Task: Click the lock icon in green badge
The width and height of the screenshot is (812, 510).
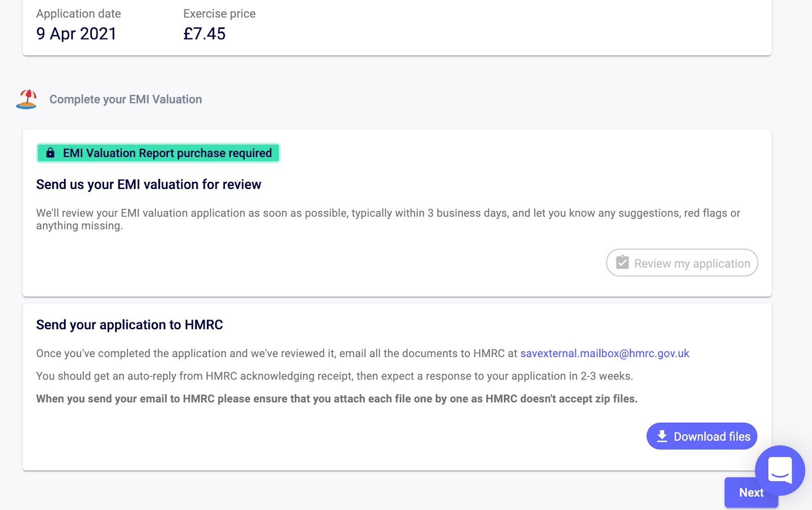Action: click(x=50, y=153)
